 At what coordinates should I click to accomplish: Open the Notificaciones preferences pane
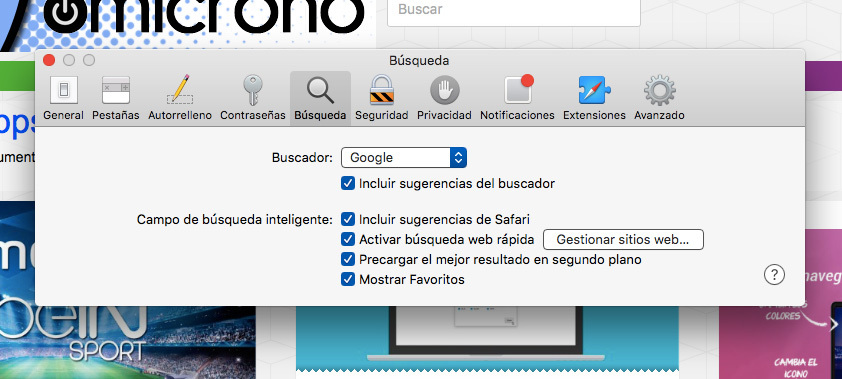[517, 98]
